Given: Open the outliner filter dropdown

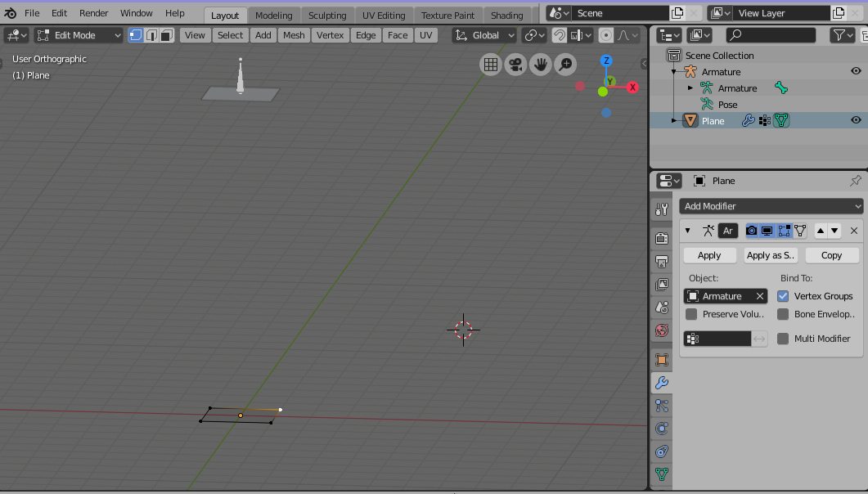Looking at the screenshot, I should point(842,35).
